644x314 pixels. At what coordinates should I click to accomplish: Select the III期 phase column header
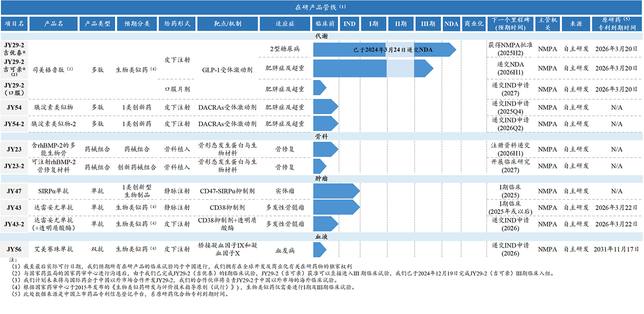coord(428,24)
